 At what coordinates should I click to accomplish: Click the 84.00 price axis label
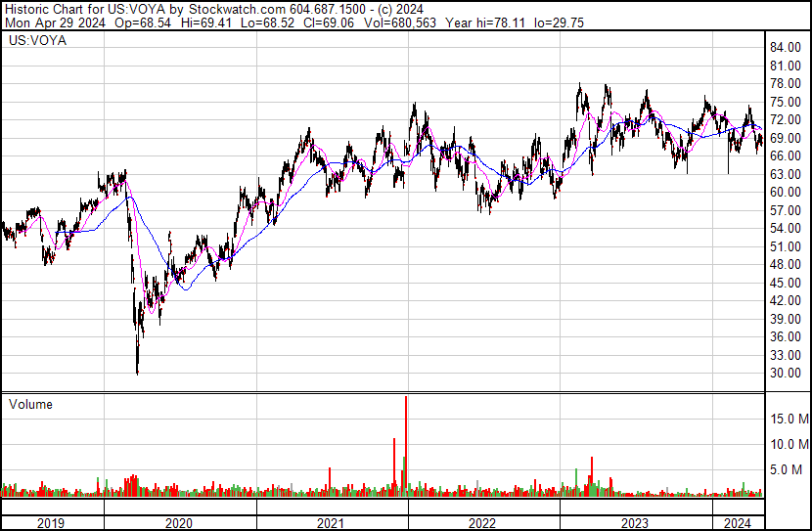click(x=786, y=48)
